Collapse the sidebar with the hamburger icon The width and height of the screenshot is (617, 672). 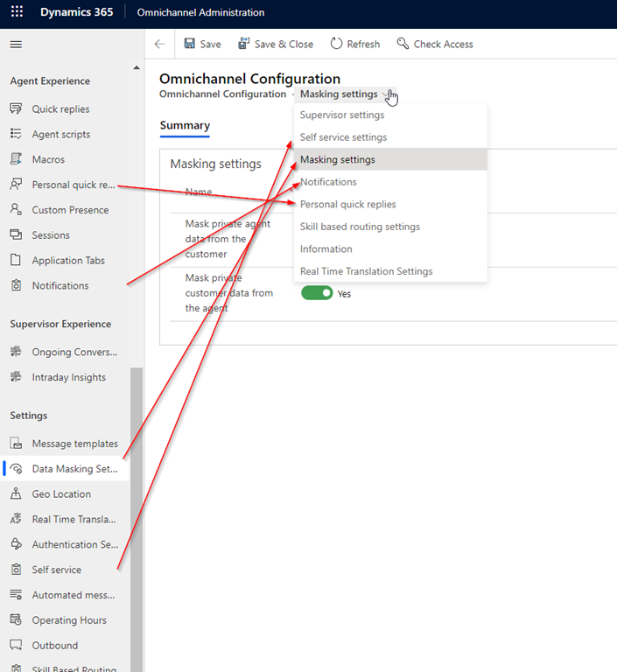16,44
